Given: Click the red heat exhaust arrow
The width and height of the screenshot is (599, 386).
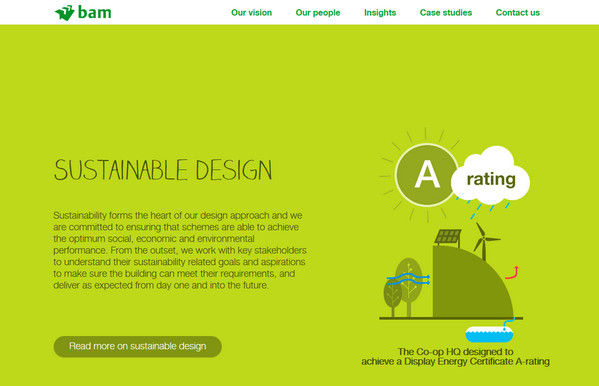Looking at the screenshot, I should [512, 272].
